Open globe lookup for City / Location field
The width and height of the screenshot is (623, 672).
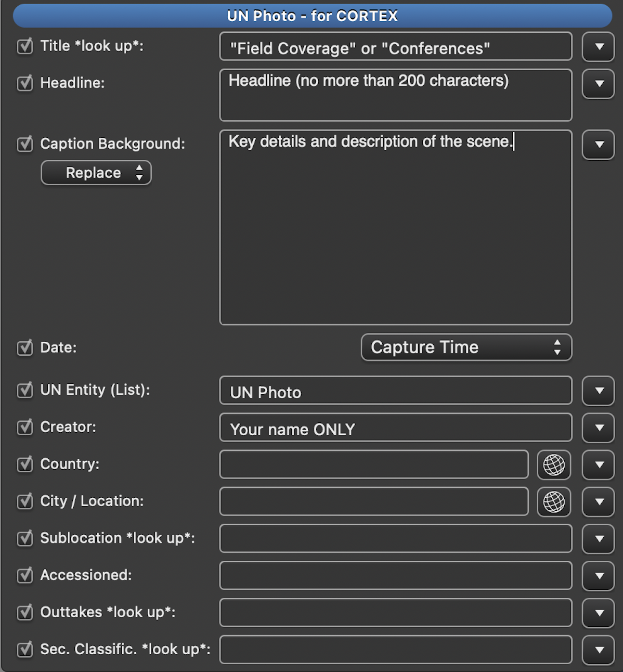tap(554, 502)
